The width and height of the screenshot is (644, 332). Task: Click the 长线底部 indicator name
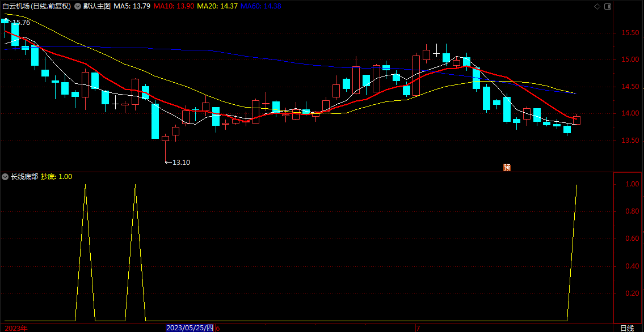tap(24, 177)
